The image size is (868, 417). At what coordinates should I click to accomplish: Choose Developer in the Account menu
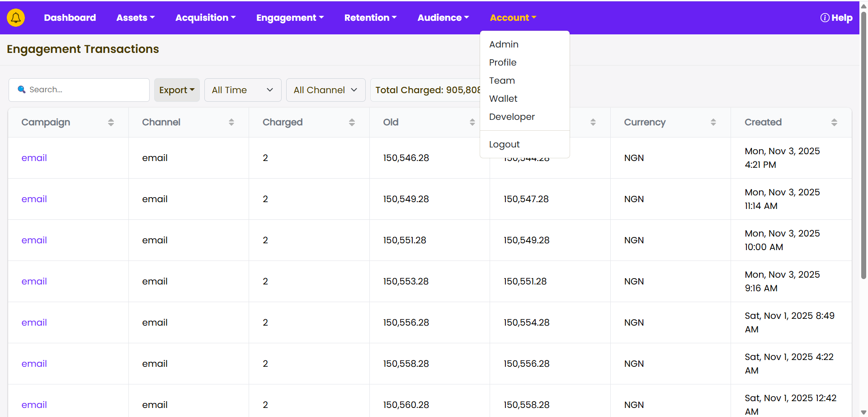click(512, 117)
